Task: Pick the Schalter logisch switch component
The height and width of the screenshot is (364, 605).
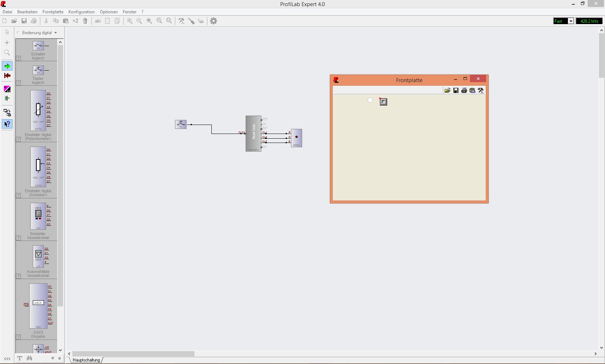Action: pos(38,46)
